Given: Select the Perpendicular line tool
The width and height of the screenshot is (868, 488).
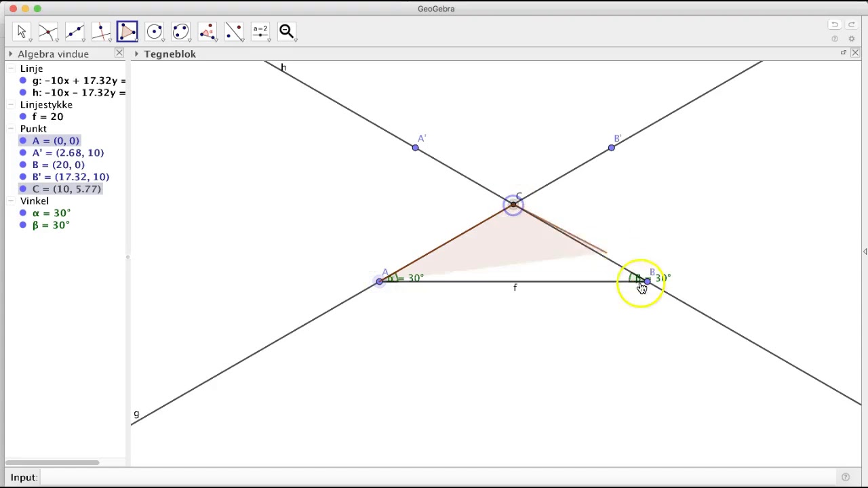Looking at the screenshot, I should (x=101, y=31).
